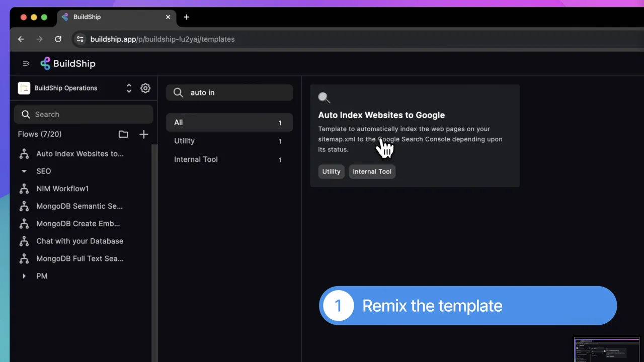
Task: Select the Internal Tool template category
Action: pyautogui.click(x=229, y=160)
